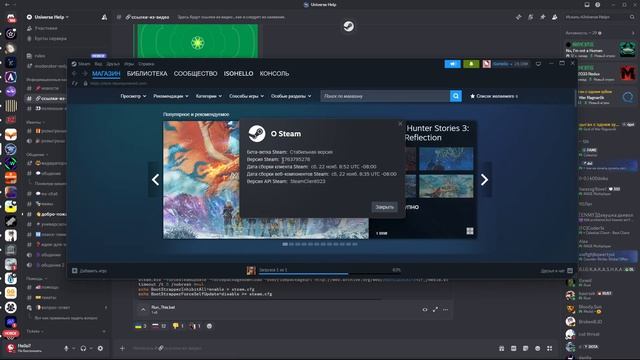This screenshot has width=640, height=360.
Task: Open Discord threads icon in channel header
Action: pyautogui.click(x=518, y=17)
